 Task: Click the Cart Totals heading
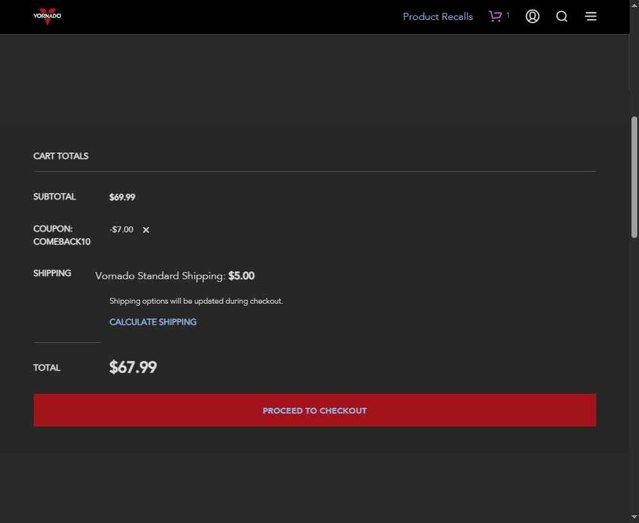(x=61, y=156)
